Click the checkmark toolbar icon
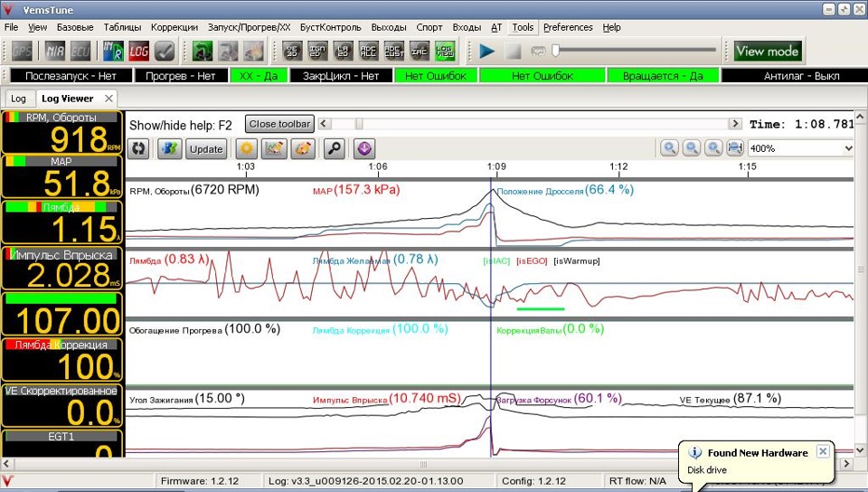This screenshot has width=868, height=492. point(165,52)
